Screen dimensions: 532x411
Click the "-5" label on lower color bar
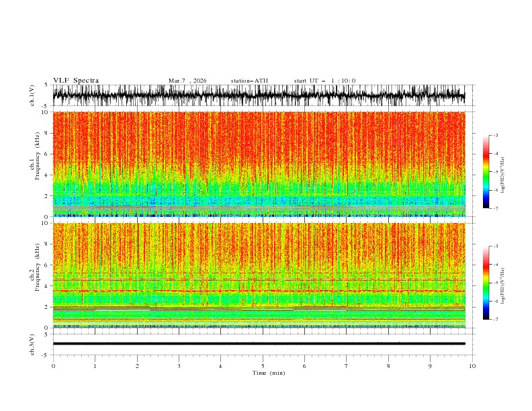click(496, 283)
